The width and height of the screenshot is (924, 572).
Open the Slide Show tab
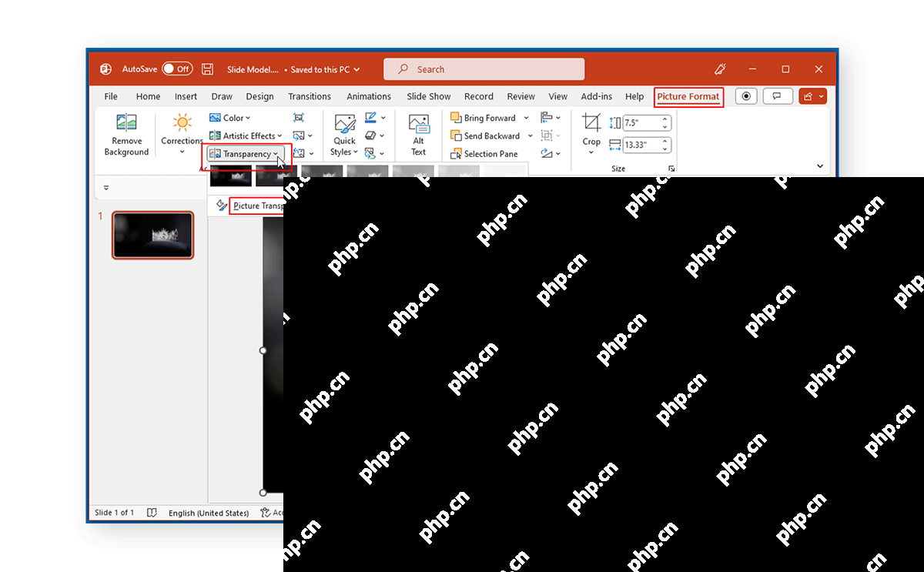tap(429, 96)
